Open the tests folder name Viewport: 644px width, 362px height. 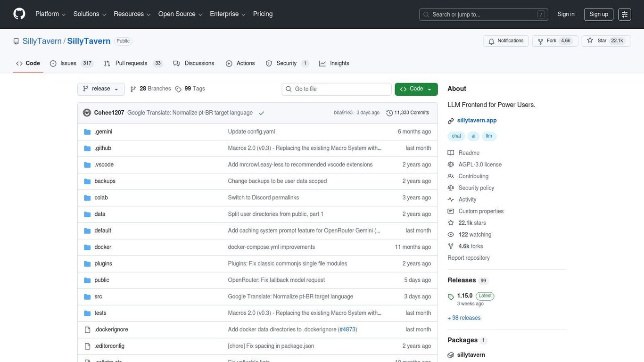click(x=100, y=313)
